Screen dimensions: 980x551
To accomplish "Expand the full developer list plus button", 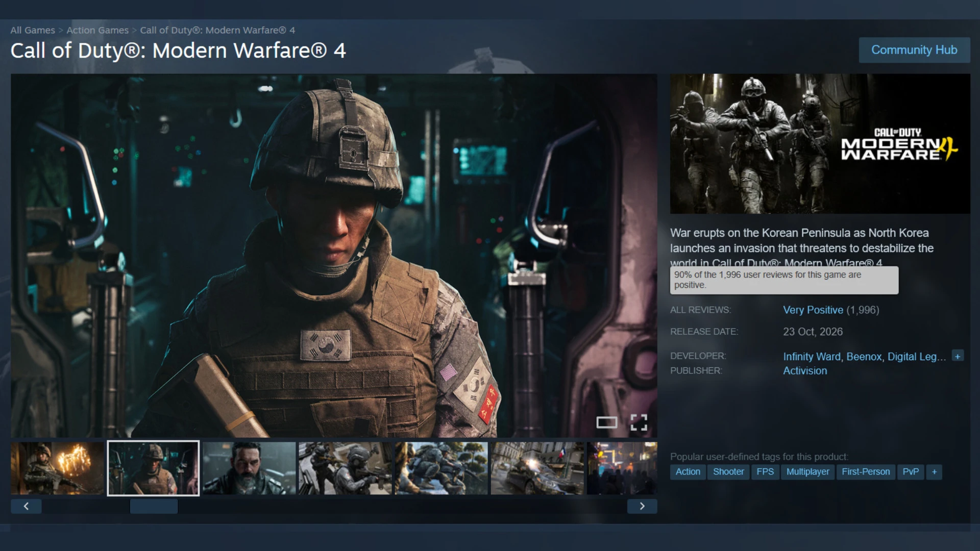I will pyautogui.click(x=958, y=356).
